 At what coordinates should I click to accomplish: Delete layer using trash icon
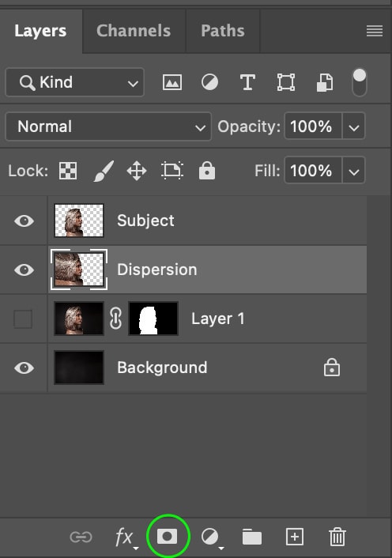(x=337, y=537)
